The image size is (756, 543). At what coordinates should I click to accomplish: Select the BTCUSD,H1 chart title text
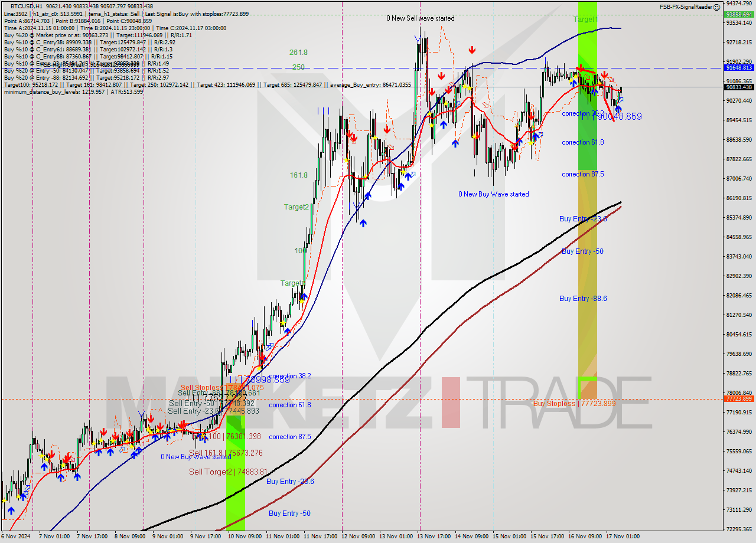tap(28, 6)
